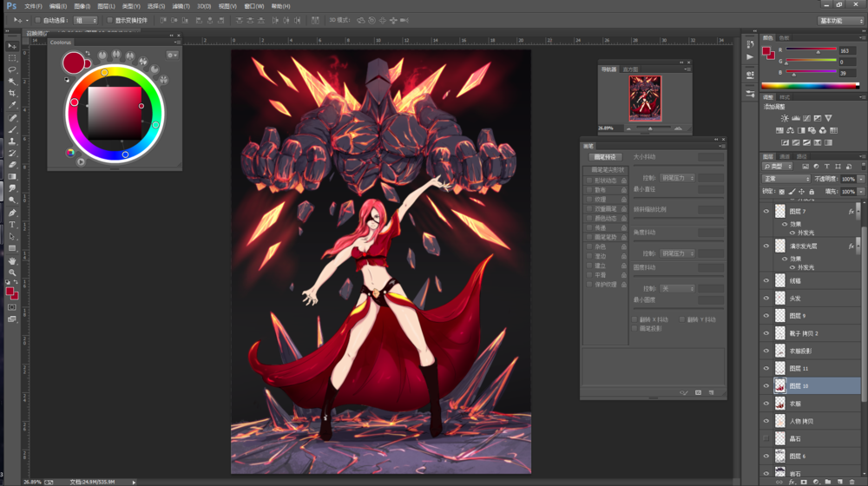Image resolution: width=868 pixels, height=486 pixels.
Task: Open the 基本功能 workspace dropdown
Action: click(840, 20)
